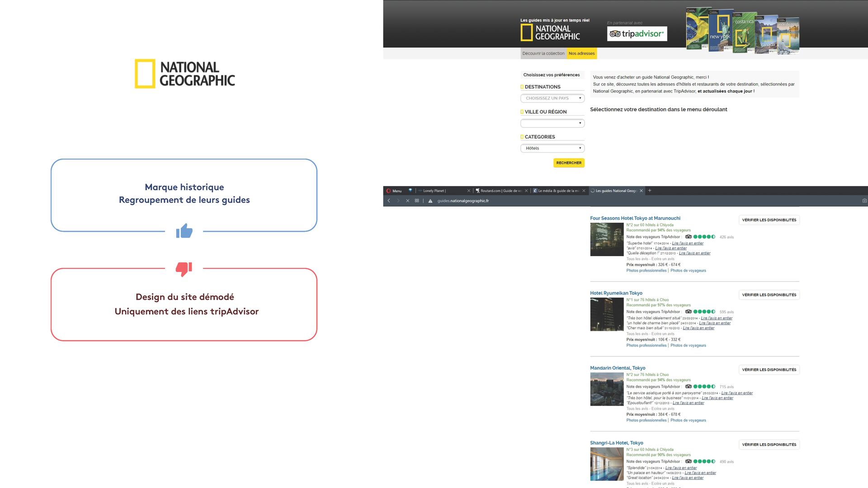Click the Shangri-La Hotel pool photo thumbnail
The image size is (868, 488).
tap(607, 464)
